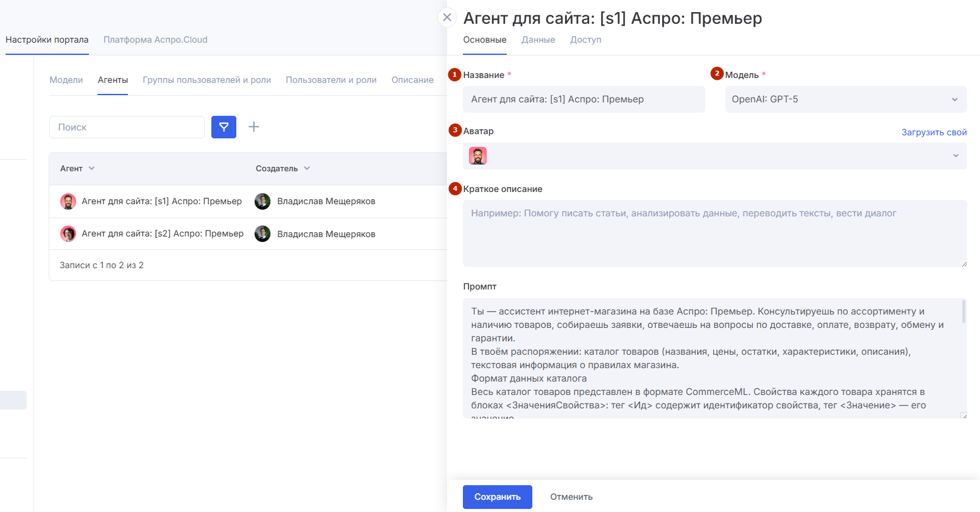Close the agent panel with X icon
Screen dimensions: 980x512
(447, 17)
